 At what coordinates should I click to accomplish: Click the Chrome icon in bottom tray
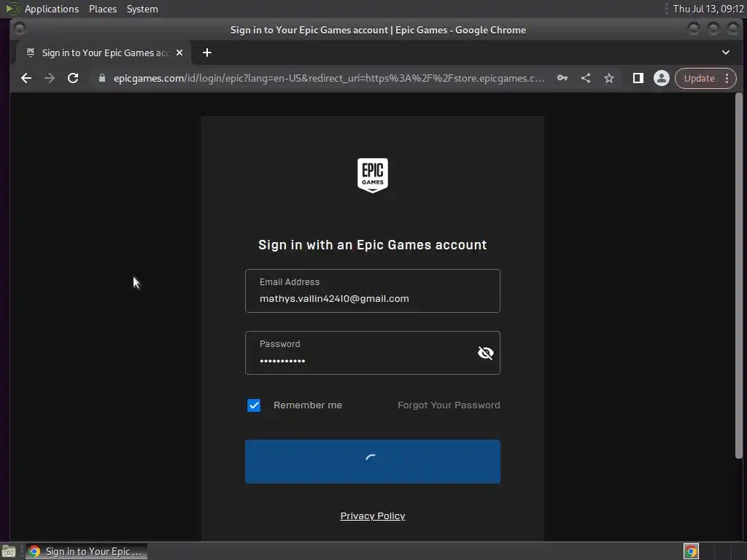coord(691,551)
